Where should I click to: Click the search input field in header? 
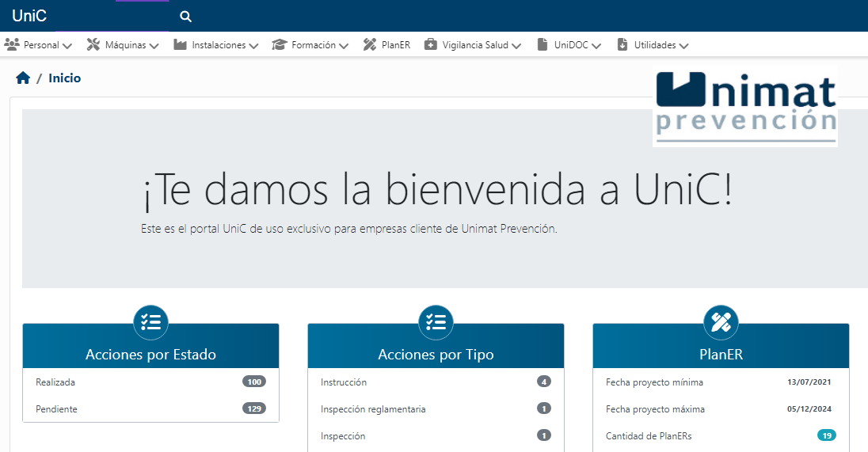pos(112,16)
